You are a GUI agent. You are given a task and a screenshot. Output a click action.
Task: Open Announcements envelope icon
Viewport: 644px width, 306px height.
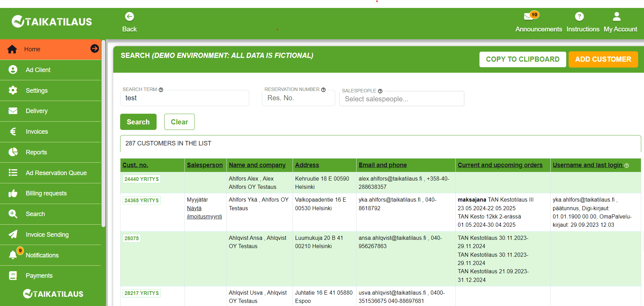coord(528,16)
